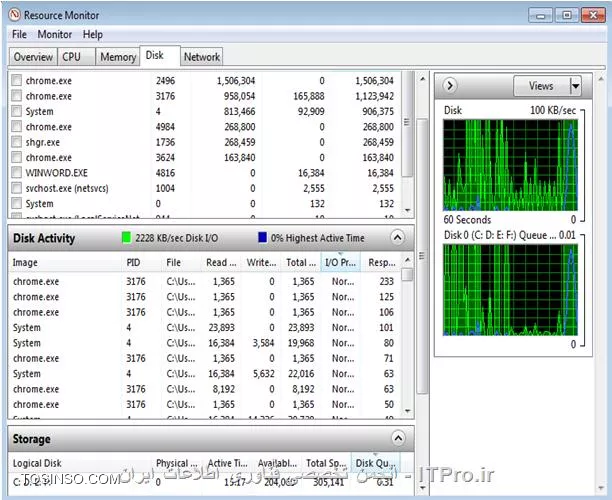Open the File menu
Screen dimensions: 612x500
click(x=20, y=34)
